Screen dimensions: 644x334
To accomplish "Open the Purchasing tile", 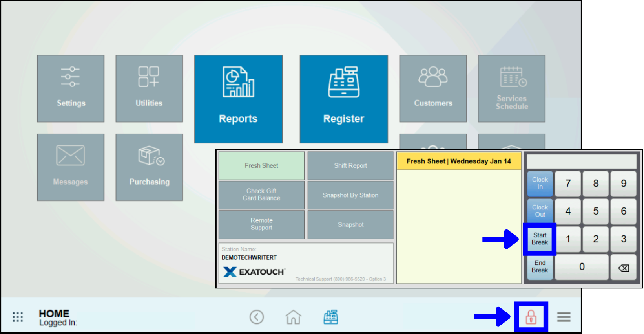I will pos(149,167).
